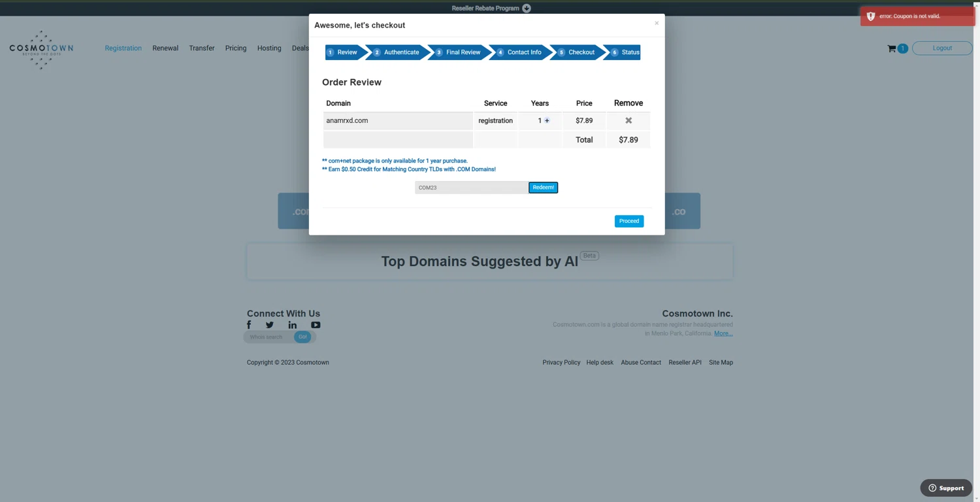Click the Top Domains Suggested by AI heading
Image resolution: width=980 pixels, height=502 pixels.
point(480,261)
